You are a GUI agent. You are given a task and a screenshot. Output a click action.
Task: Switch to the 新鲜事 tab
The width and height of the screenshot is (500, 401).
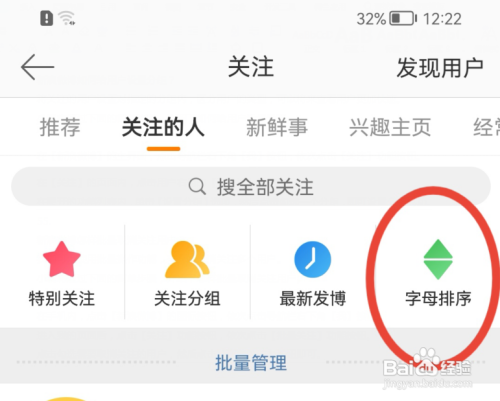277,127
